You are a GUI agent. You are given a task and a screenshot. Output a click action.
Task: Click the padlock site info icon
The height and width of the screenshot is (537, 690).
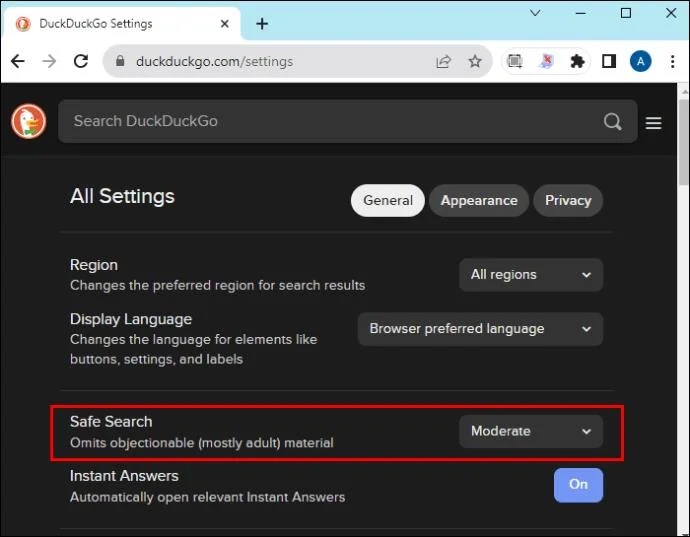[120, 61]
